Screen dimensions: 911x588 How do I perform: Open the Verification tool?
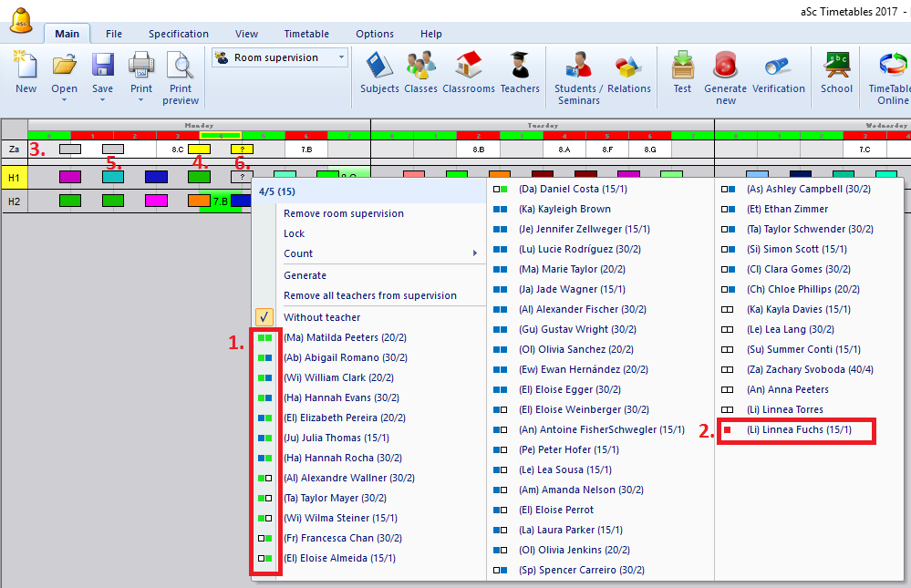click(778, 72)
